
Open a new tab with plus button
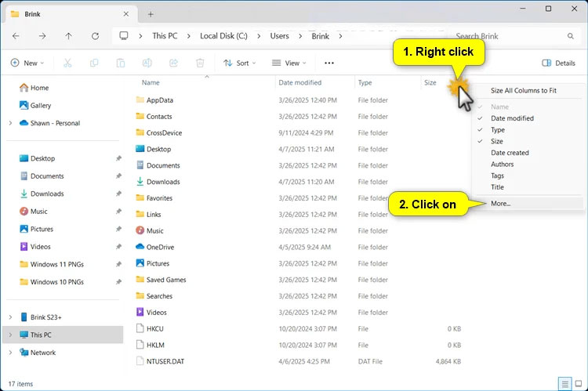[151, 14]
